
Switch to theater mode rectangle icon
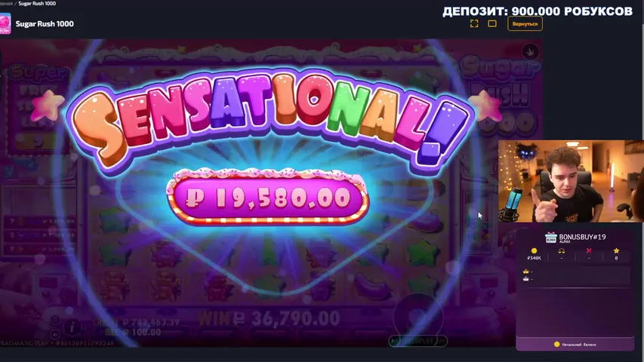pos(492,24)
